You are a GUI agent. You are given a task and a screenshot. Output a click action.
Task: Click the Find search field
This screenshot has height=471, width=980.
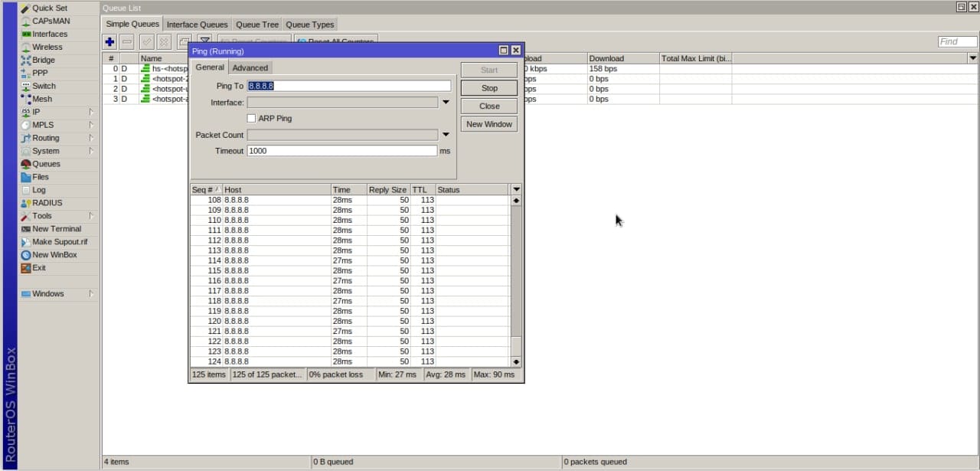[958, 41]
